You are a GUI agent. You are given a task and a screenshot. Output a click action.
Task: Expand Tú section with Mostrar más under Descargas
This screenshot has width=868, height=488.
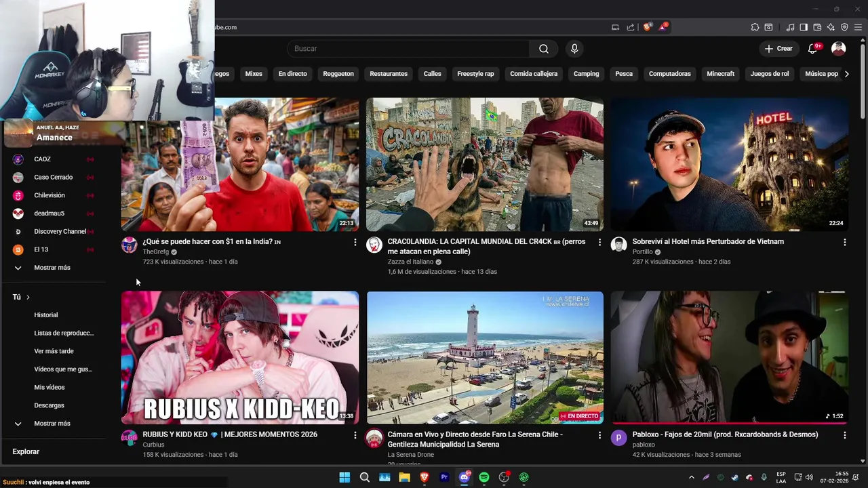pyautogui.click(x=53, y=424)
